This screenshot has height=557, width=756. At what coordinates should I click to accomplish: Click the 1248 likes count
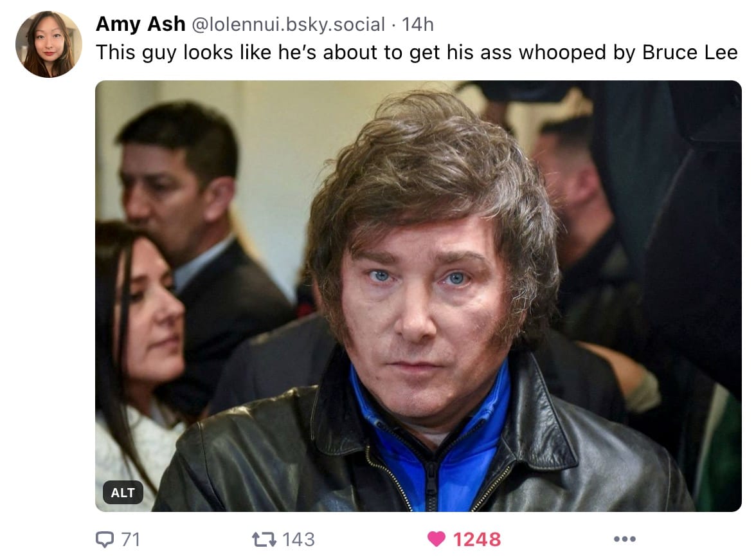[477, 539]
